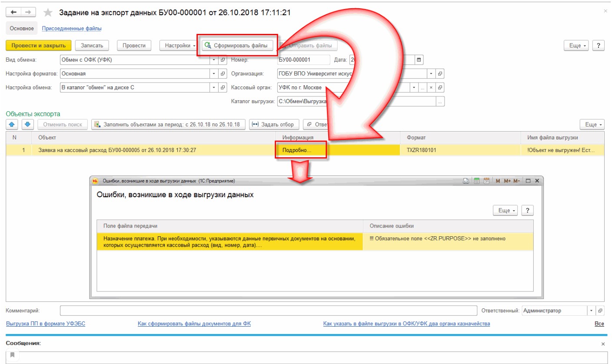Click into the Номер field

pos(303,60)
